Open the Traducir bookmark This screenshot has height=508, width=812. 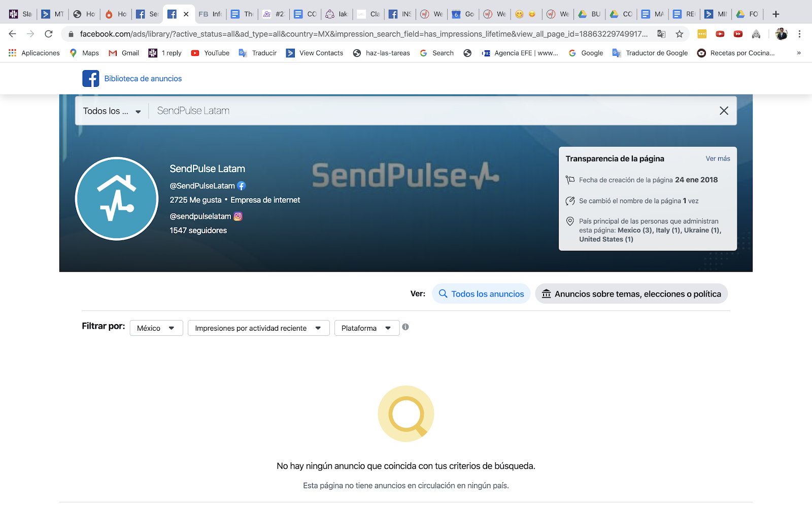coord(258,53)
